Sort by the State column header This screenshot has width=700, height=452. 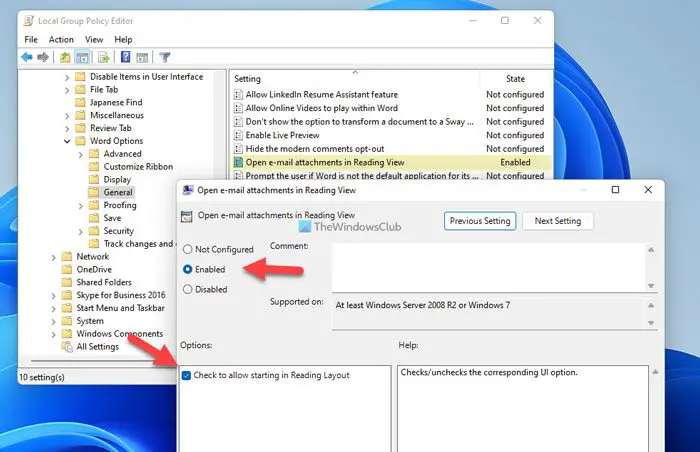[x=515, y=79]
